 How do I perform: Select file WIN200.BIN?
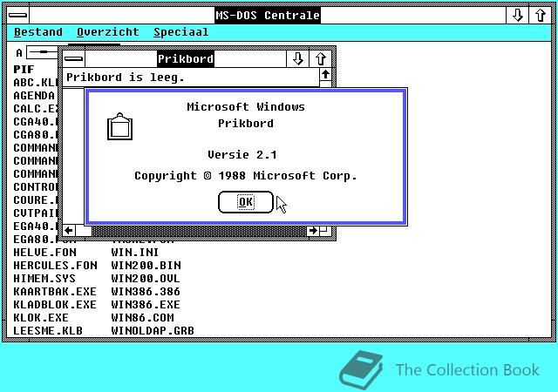point(146,266)
